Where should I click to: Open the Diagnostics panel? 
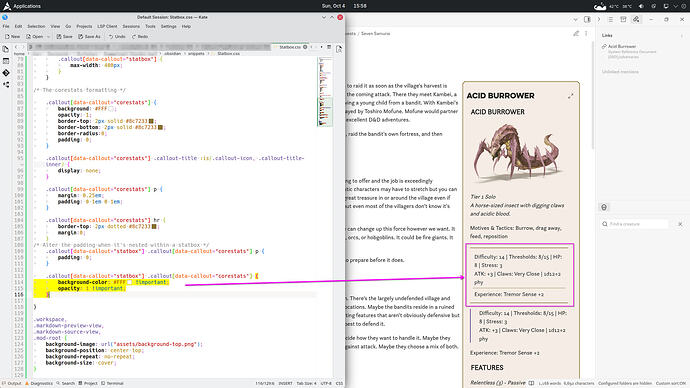(x=39, y=384)
